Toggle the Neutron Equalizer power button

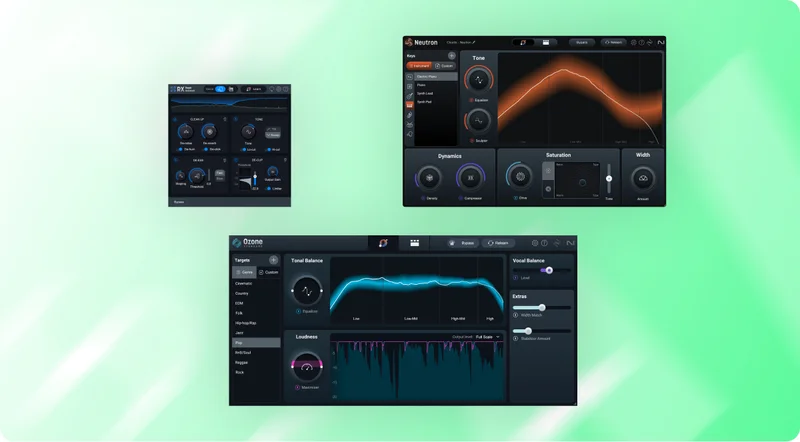(471, 101)
